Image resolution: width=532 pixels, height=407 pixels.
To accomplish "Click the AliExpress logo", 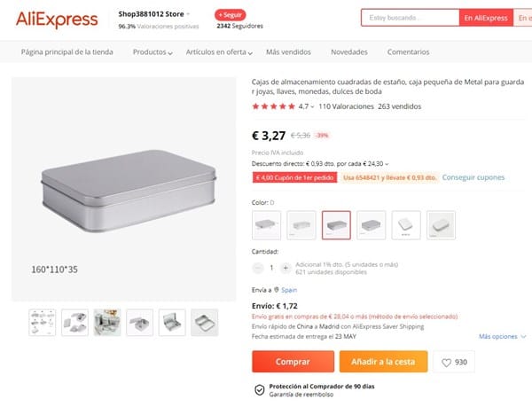I will [x=55, y=20].
